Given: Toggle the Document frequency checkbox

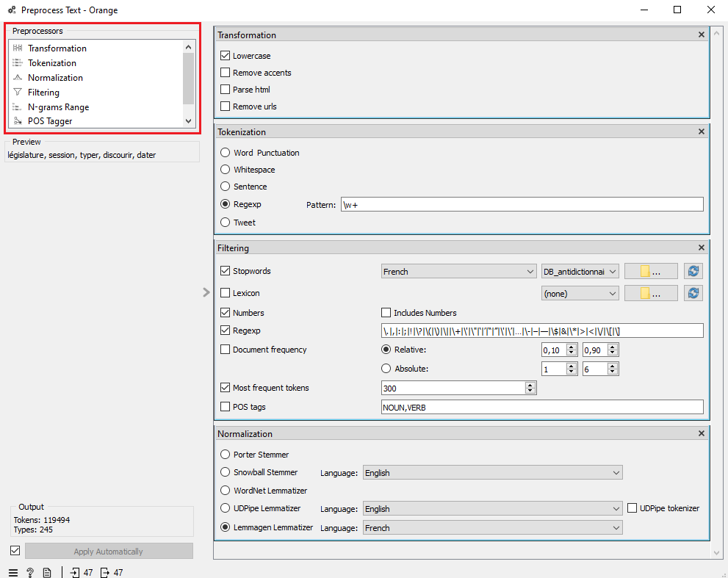Looking at the screenshot, I should click(226, 350).
